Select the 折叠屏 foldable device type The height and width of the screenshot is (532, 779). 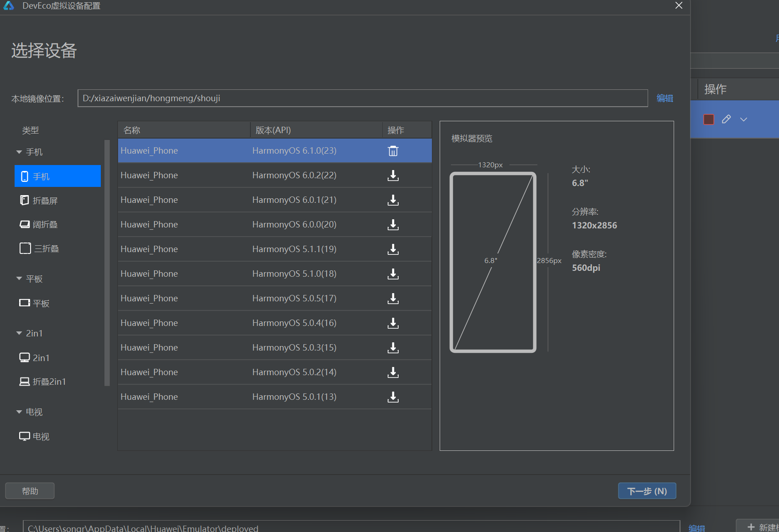pos(39,201)
